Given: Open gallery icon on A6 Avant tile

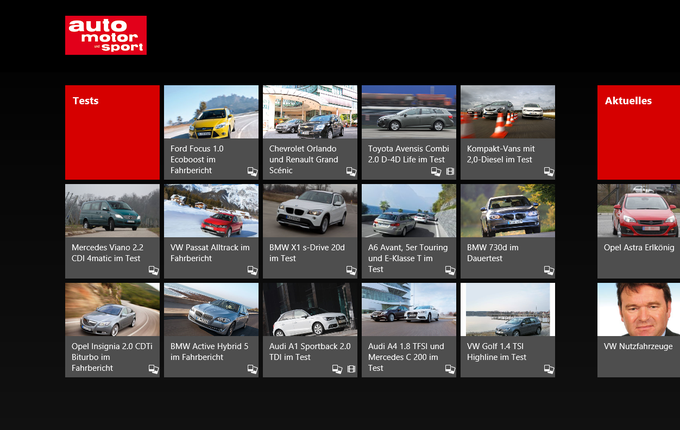Looking at the screenshot, I should click(x=450, y=270).
